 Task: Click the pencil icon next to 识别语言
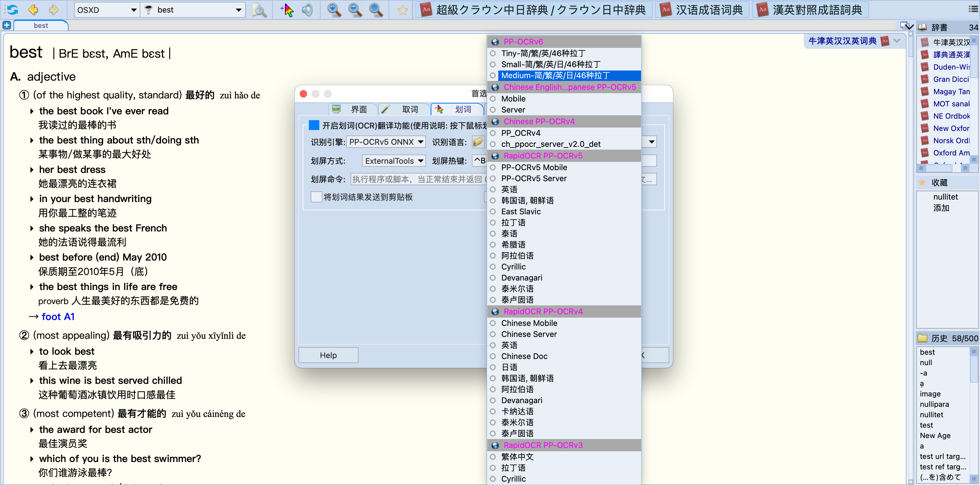[x=478, y=142]
